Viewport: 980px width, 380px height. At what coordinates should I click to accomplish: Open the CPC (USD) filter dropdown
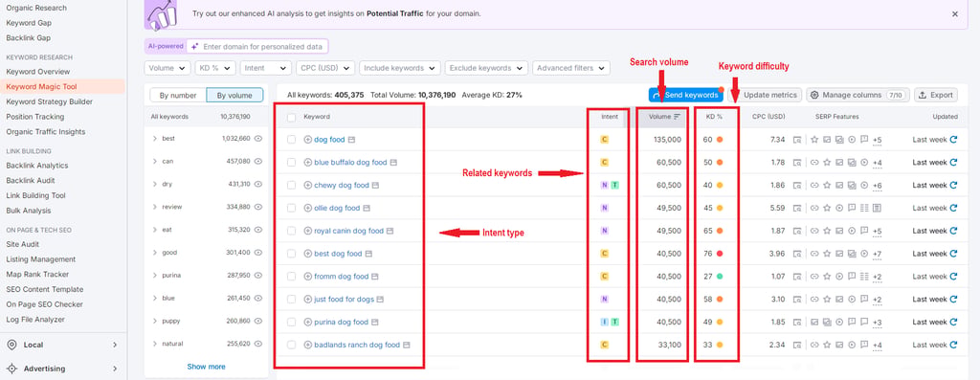click(325, 68)
